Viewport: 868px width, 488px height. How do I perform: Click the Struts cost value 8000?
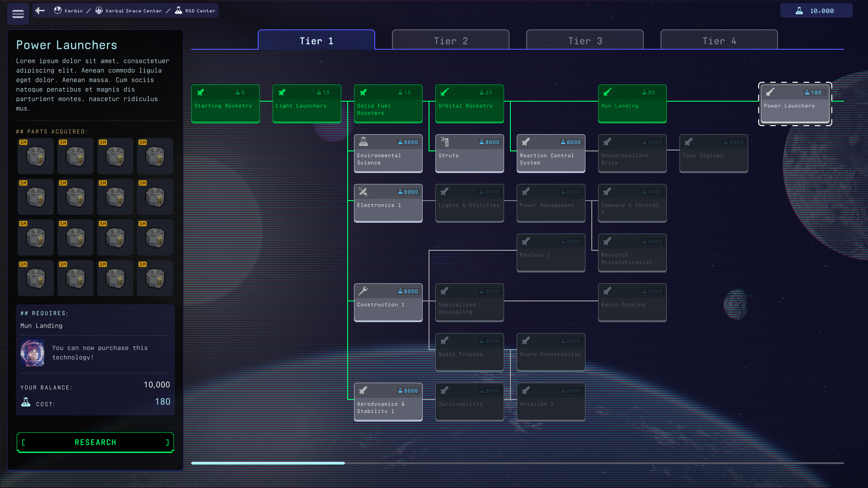tap(492, 142)
